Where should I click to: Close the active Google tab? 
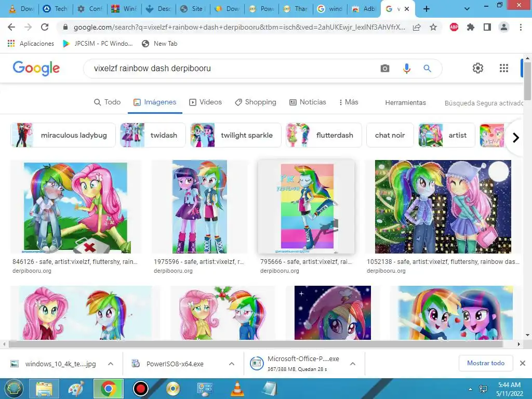coord(407,9)
